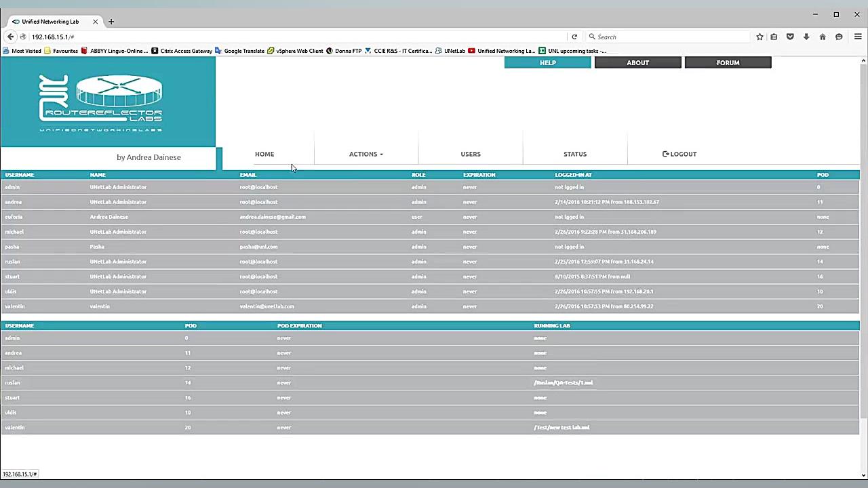Open the USERS menu item
This screenshot has width=868, height=488.
471,154
